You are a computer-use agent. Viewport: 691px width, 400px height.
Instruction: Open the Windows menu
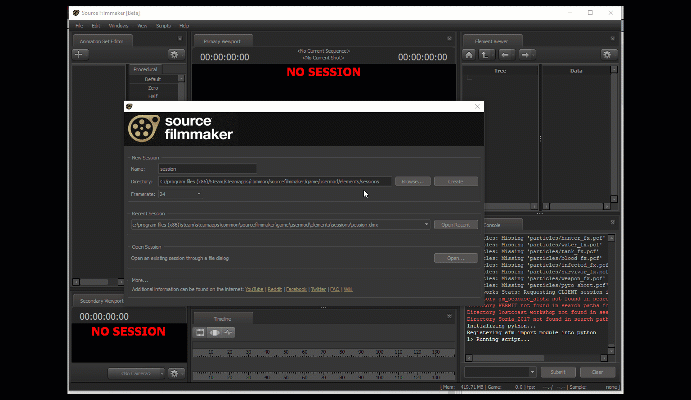coord(118,26)
